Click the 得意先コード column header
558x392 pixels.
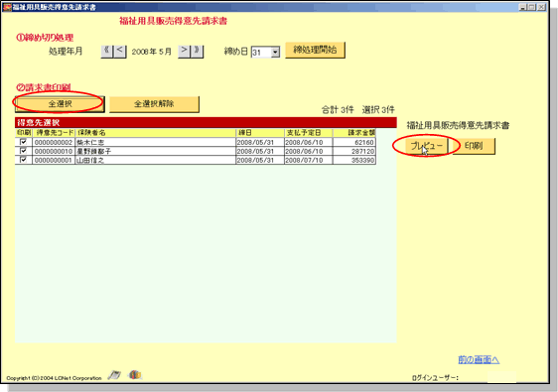pyautogui.click(x=54, y=133)
